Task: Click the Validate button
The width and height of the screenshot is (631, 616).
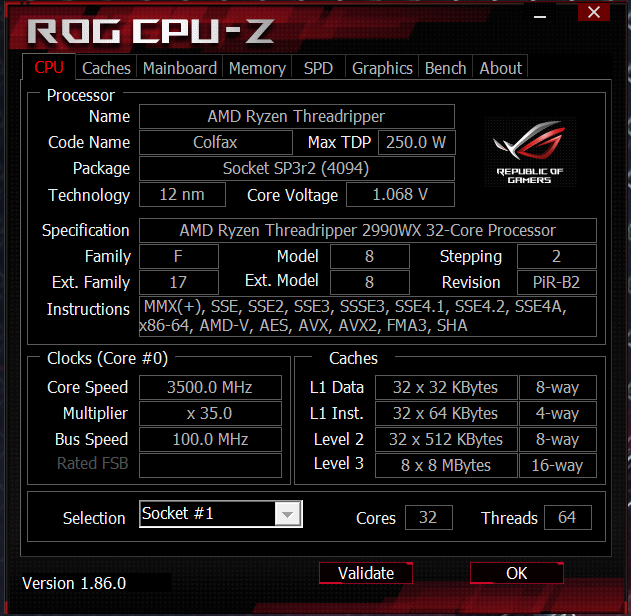Action: pos(366,573)
